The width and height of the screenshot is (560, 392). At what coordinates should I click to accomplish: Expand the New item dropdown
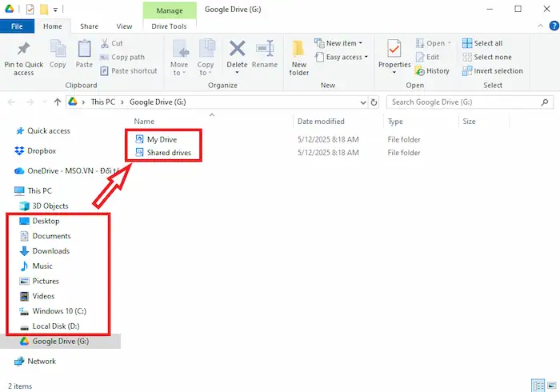pyautogui.click(x=338, y=43)
